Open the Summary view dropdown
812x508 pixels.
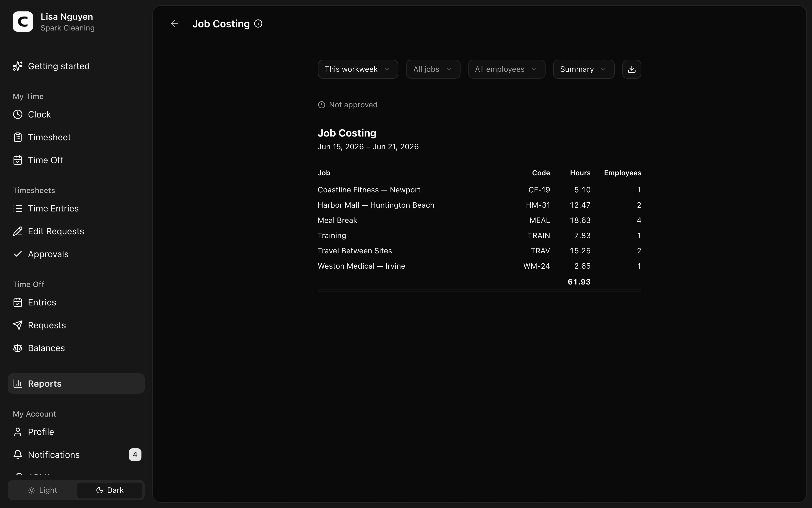pos(583,69)
